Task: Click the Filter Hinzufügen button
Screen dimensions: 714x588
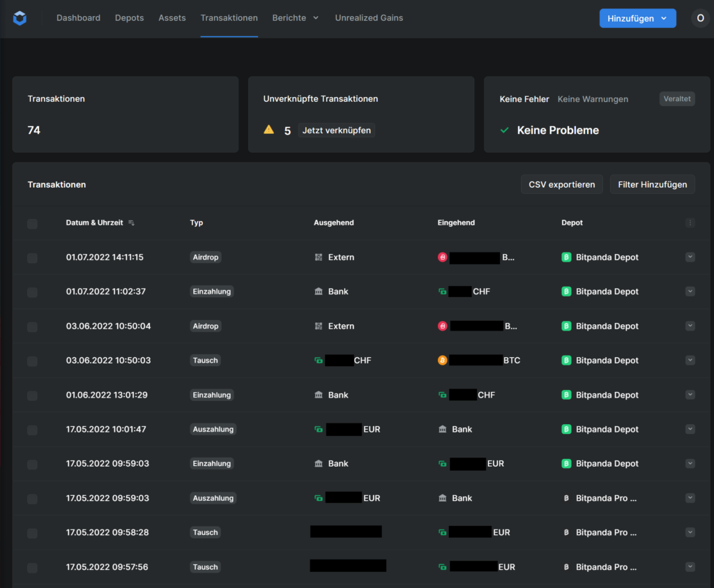Action: [652, 184]
